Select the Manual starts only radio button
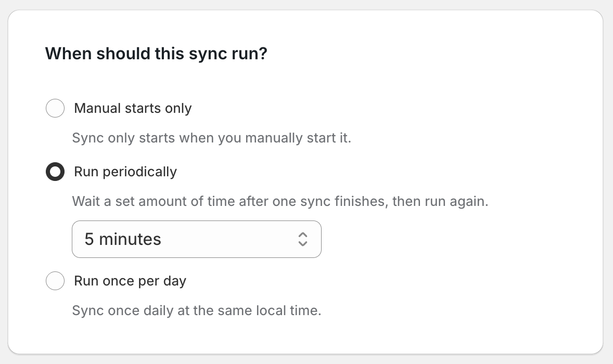613x364 pixels. tap(55, 108)
